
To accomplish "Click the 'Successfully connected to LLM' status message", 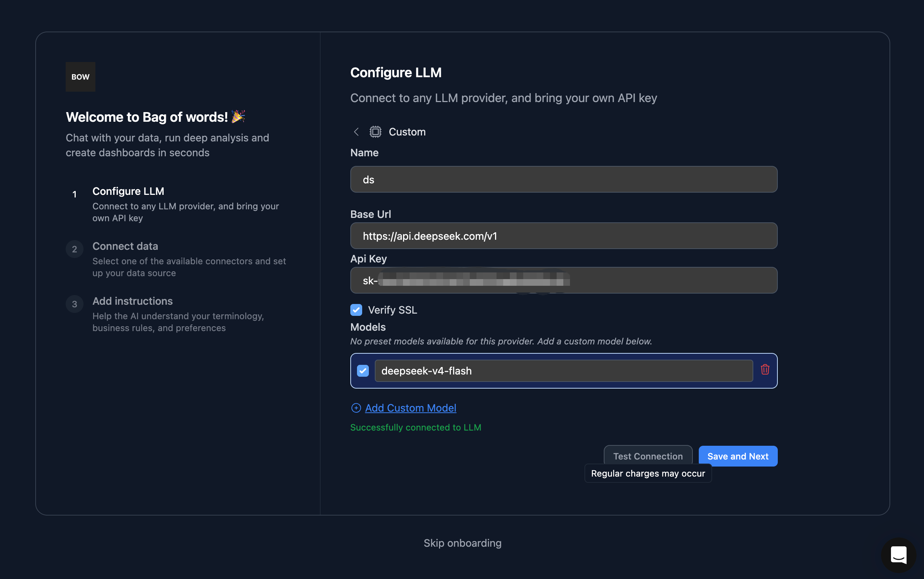I will 415,427.
